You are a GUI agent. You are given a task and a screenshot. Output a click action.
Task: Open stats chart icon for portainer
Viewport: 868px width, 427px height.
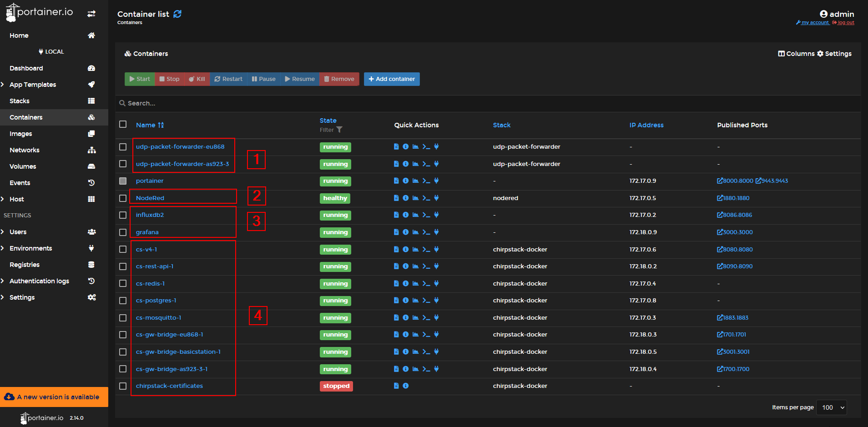[x=415, y=181]
